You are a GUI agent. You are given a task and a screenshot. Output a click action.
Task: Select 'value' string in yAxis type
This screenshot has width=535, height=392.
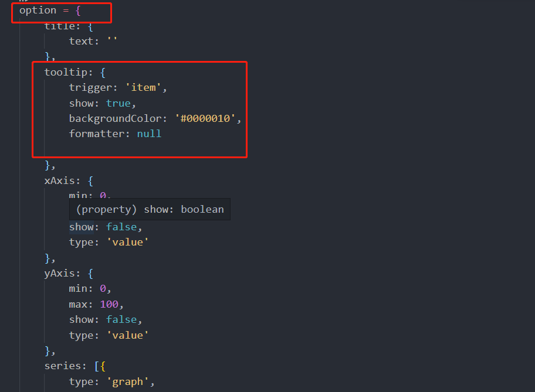(x=128, y=335)
